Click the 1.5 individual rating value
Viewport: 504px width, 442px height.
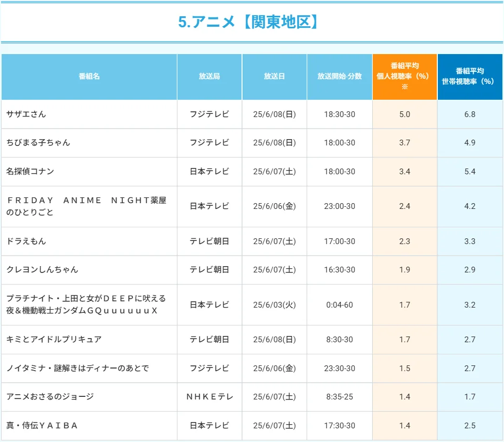tap(404, 368)
